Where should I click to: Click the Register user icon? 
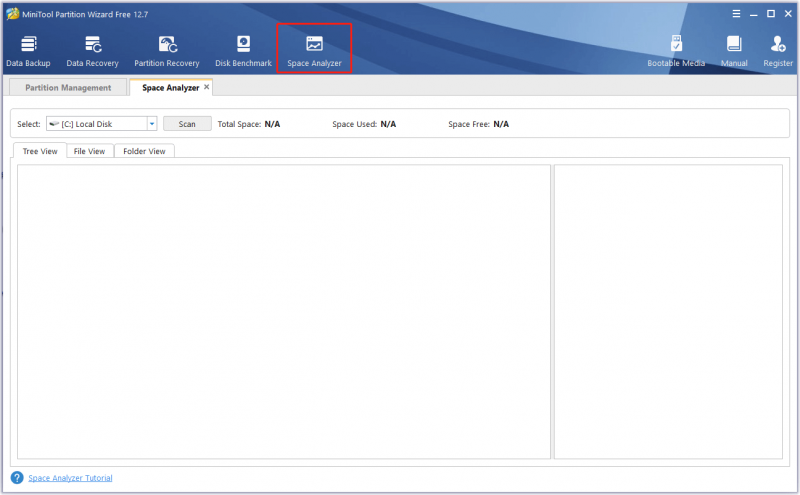(x=778, y=51)
